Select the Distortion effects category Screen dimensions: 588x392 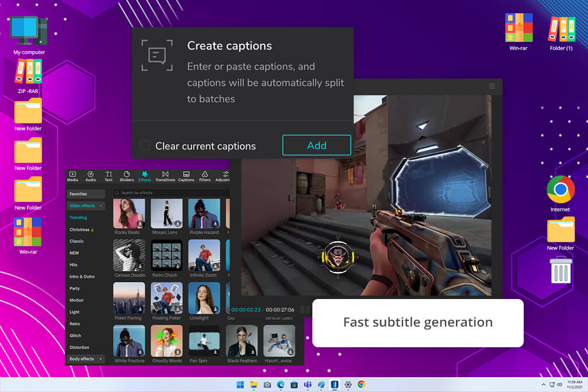79,347
